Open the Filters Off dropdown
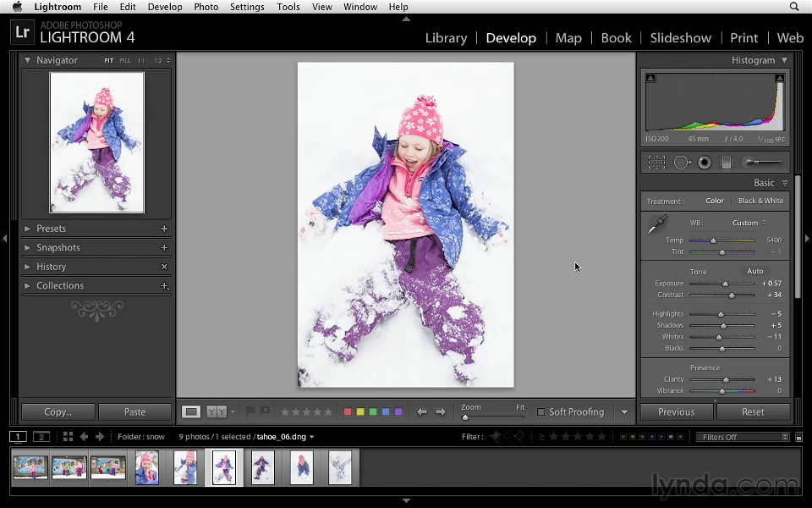This screenshot has width=812, height=508. pyautogui.click(x=741, y=437)
